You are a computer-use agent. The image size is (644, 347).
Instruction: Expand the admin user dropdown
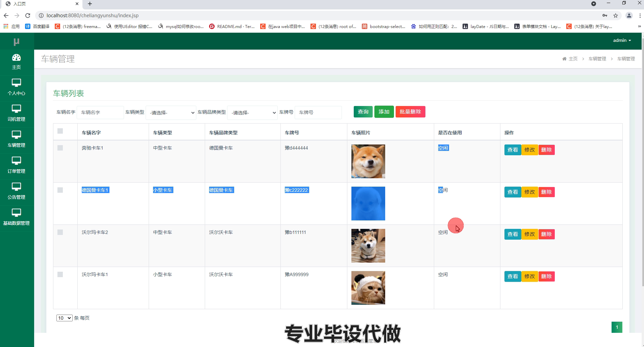pos(622,40)
